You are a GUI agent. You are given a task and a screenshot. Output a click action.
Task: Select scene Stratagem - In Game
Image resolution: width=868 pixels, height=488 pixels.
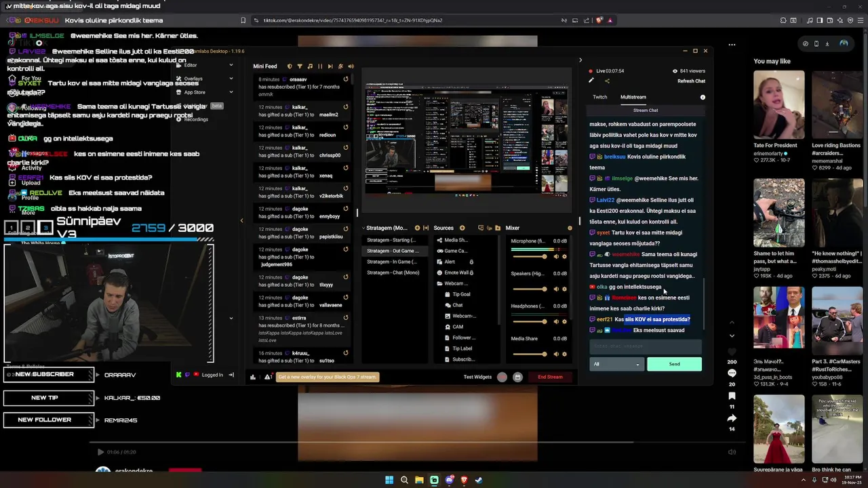(x=392, y=262)
